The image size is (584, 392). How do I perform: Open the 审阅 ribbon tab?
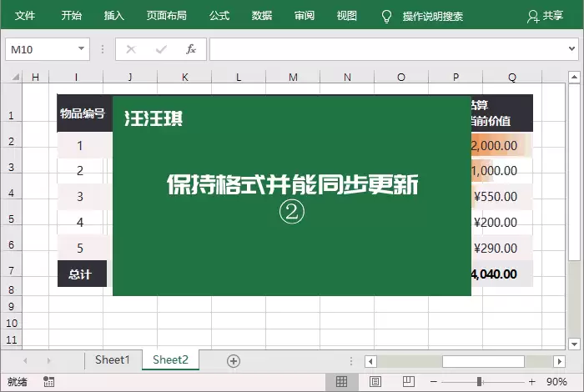click(305, 16)
